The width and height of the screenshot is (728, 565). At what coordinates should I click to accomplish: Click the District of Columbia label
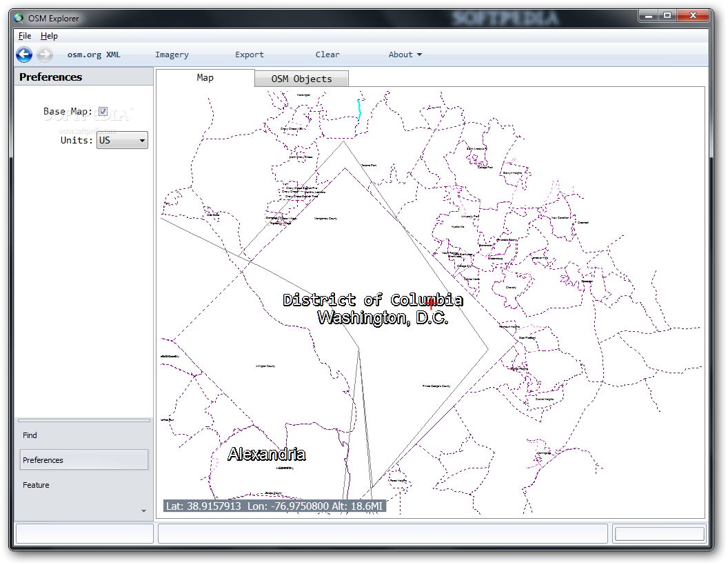(x=373, y=299)
